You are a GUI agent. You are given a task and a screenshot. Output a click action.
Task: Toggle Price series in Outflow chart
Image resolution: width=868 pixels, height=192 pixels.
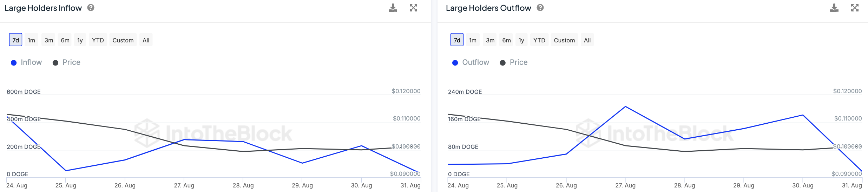tap(514, 62)
